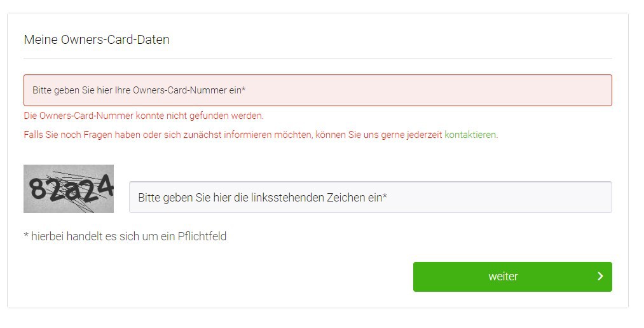Click the chevron arrow on weiter button
The height and width of the screenshot is (328, 644).
600,277
